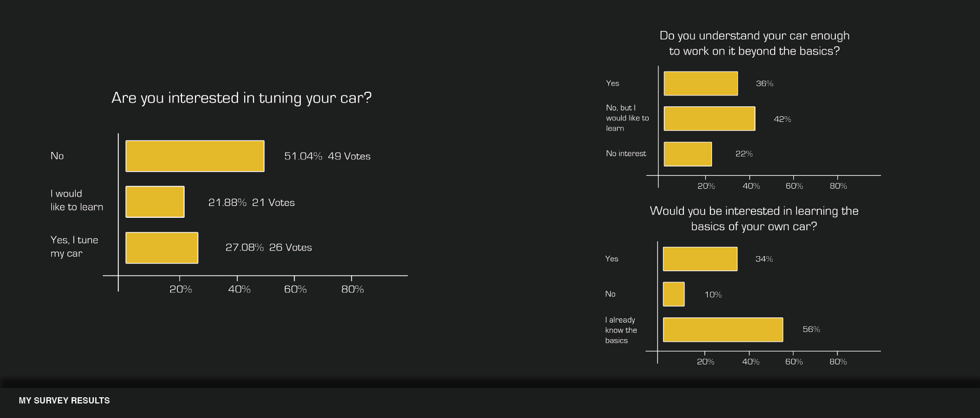
Task: Select the 22% "No interest" bar
Action: (x=688, y=154)
